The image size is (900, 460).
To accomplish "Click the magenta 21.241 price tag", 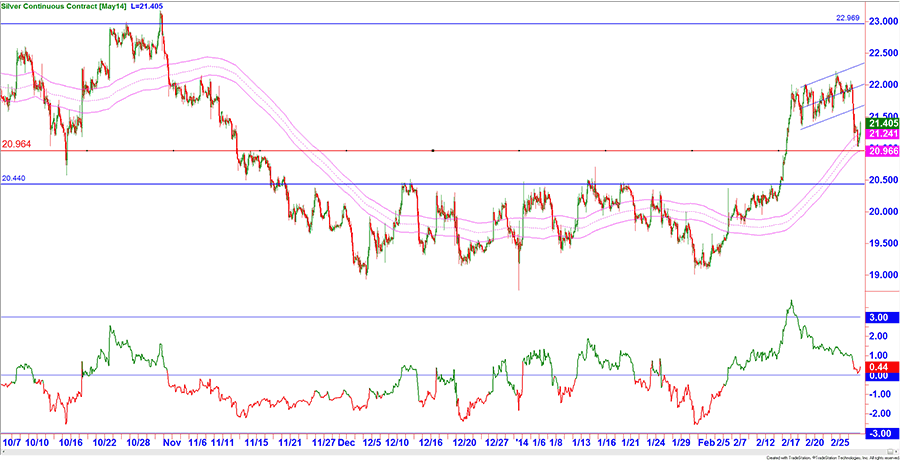I will click(878, 135).
